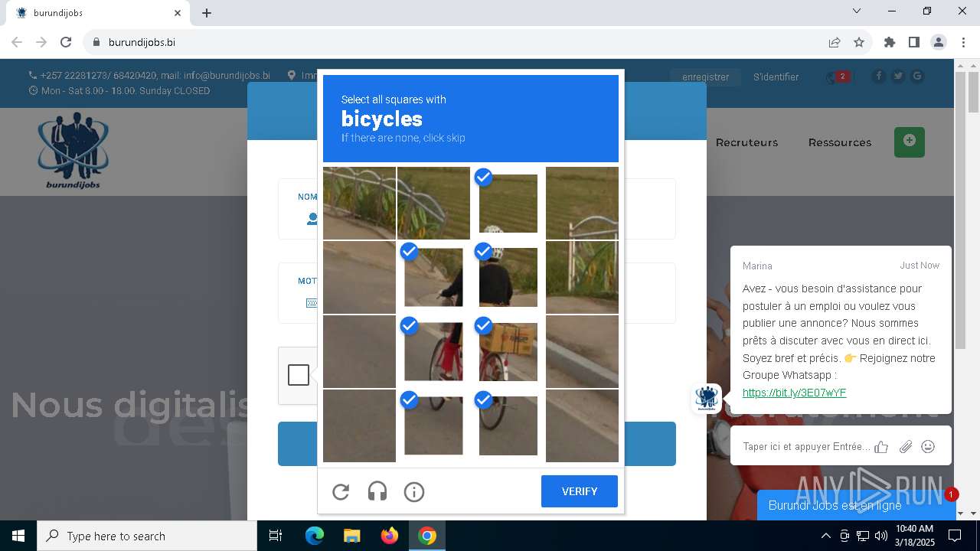
Task: Click the address bar URL
Action: [x=142, y=42]
